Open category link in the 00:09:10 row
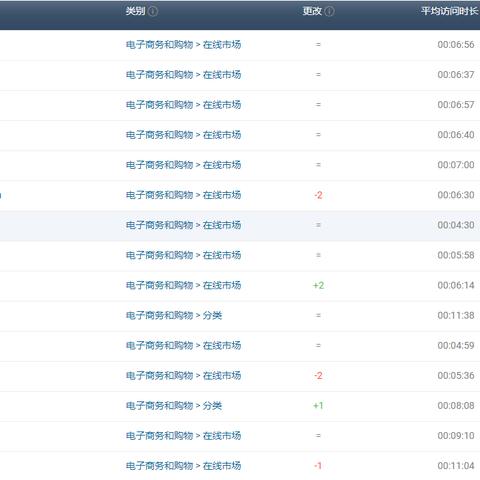 coord(183,436)
